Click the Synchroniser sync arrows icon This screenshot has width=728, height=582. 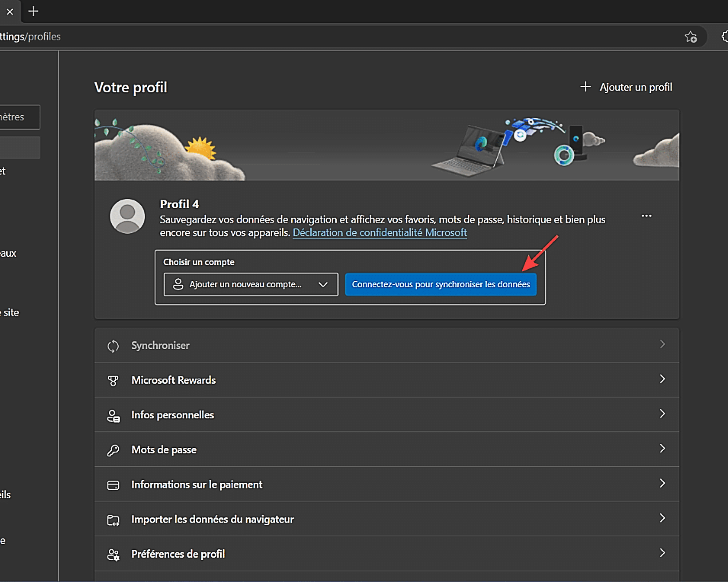coord(113,346)
